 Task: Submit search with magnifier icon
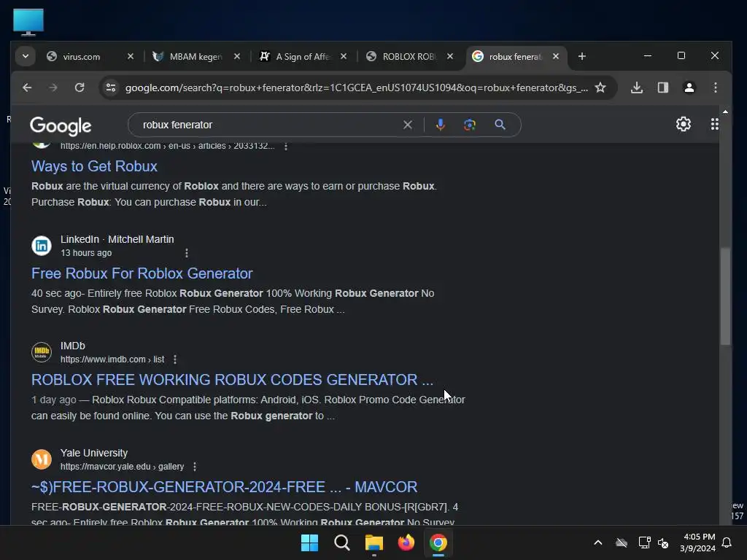pos(500,125)
